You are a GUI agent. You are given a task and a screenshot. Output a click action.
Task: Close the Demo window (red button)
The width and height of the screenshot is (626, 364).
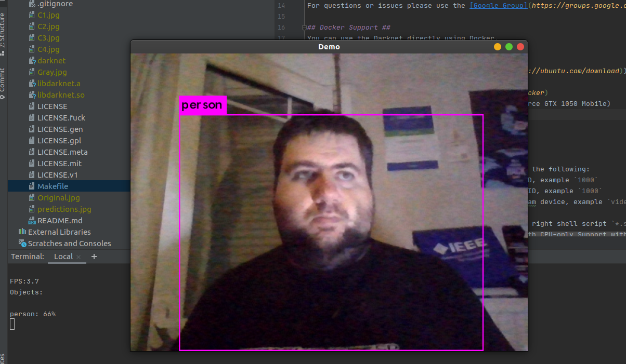[x=520, y=47]
